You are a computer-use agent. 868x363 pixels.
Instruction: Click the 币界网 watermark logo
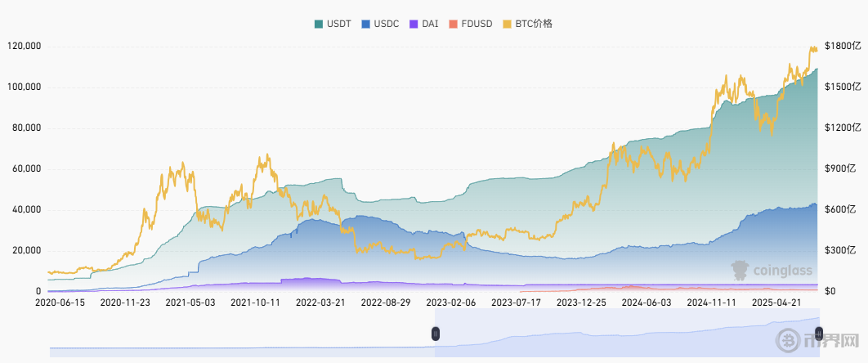[x=822, y=339]
